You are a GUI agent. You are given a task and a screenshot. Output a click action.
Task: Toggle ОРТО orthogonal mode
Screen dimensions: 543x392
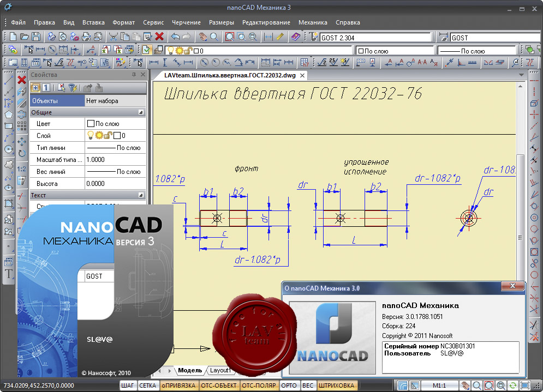(x=289, y=385)
